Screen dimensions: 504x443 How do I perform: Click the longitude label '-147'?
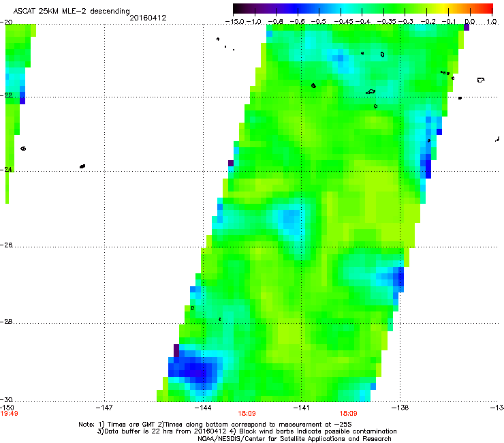pyautogui.click(x=104, y=408)
